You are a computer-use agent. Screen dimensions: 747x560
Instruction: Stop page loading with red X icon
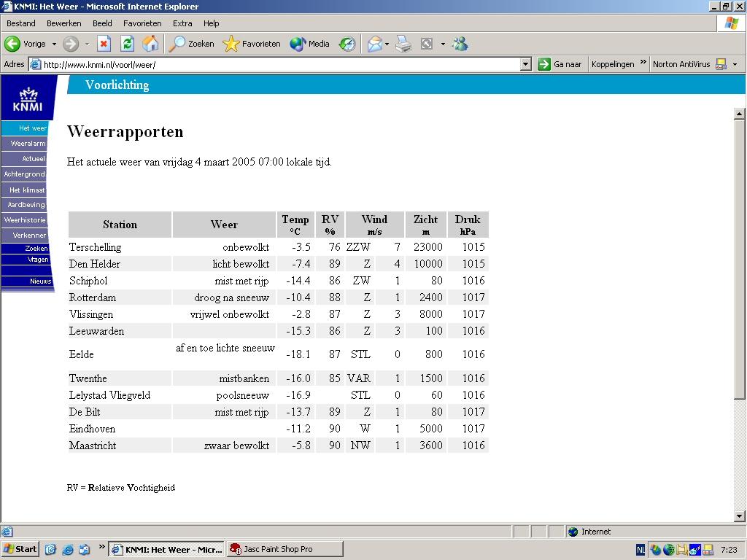[x=104, y=44]
